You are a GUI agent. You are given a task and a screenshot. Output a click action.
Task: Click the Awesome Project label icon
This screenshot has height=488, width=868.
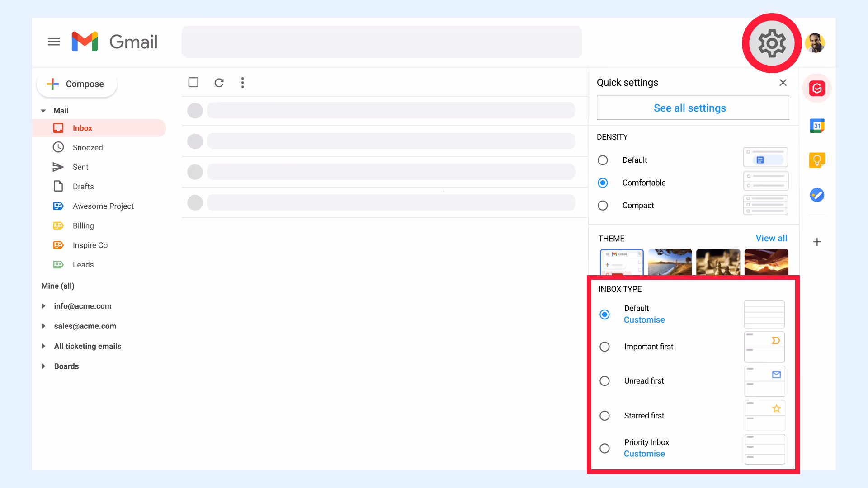58,206
